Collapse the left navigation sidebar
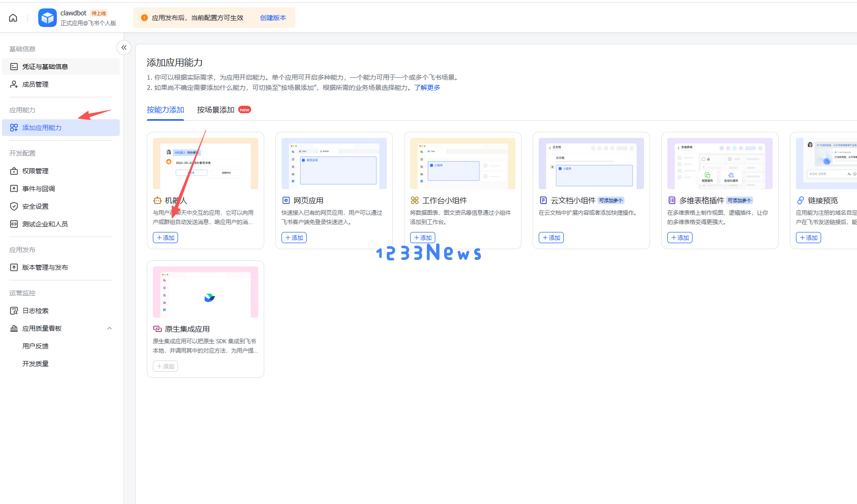The width and height of the screenshot is (857, 504). pyautogui.click(x=123, y=48)
